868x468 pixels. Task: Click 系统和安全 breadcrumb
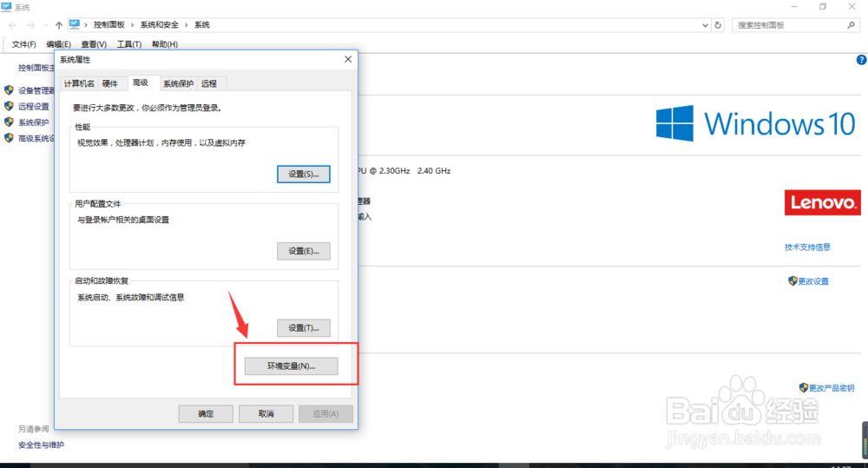160,25
